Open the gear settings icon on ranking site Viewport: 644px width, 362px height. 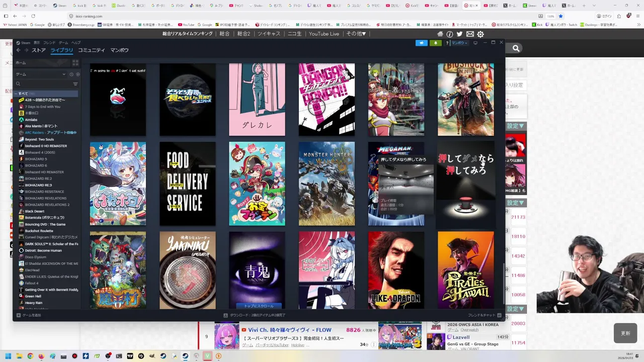coord(480,34)
